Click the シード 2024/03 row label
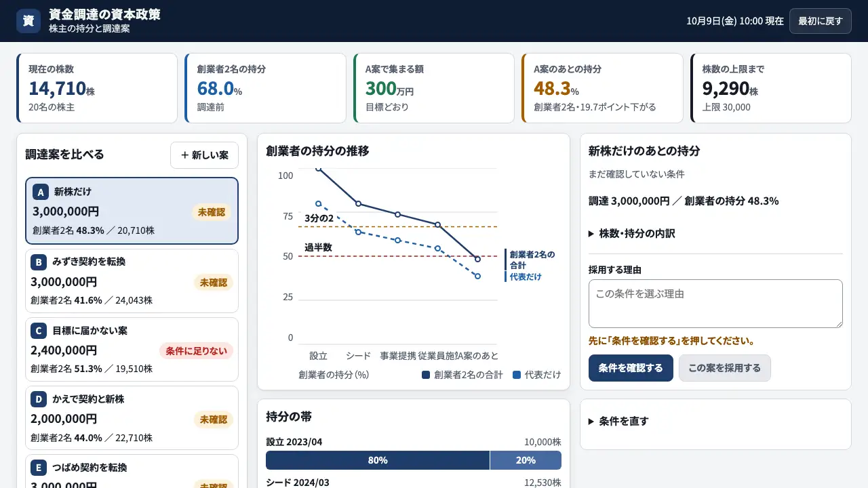868x488 pixels. [x=298, y=483]
